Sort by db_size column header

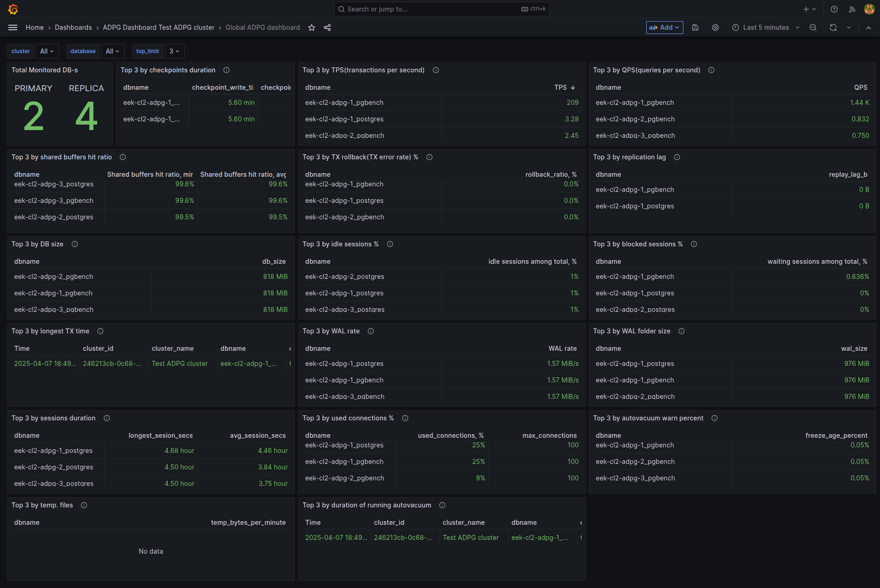click(274, 261)
